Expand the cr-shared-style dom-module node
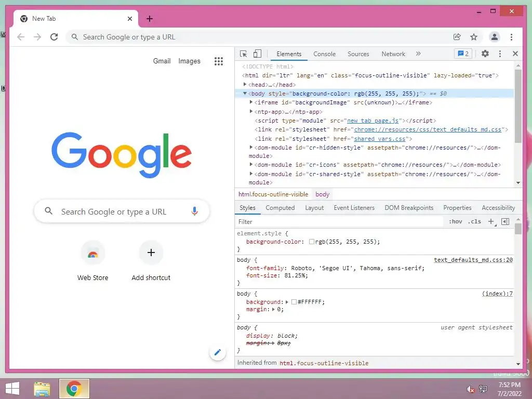This screenshot has width=532, height=399. (x=251, y=174)
